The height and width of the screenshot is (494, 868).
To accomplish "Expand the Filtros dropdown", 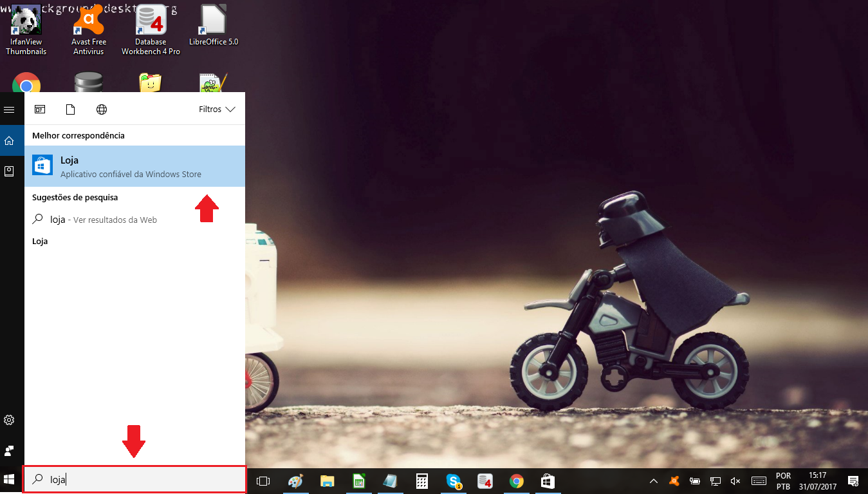I will 218,109.
